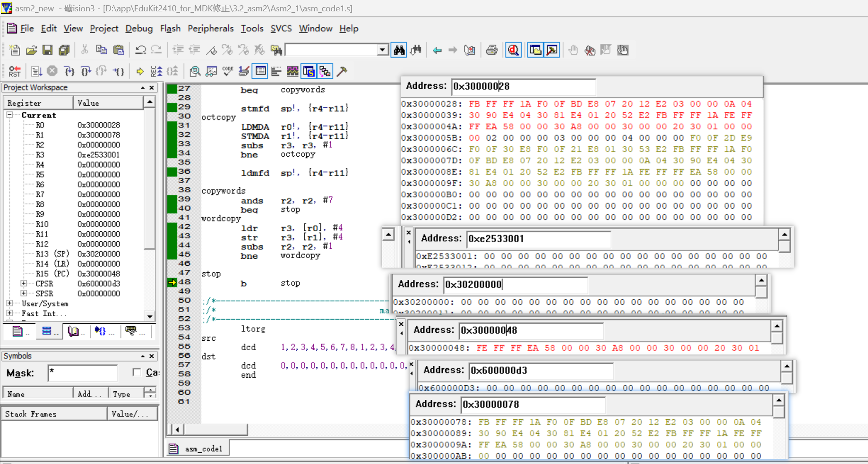Select the R15 (PC) register row
868x464 pixels.
click(x=78, y=273)
